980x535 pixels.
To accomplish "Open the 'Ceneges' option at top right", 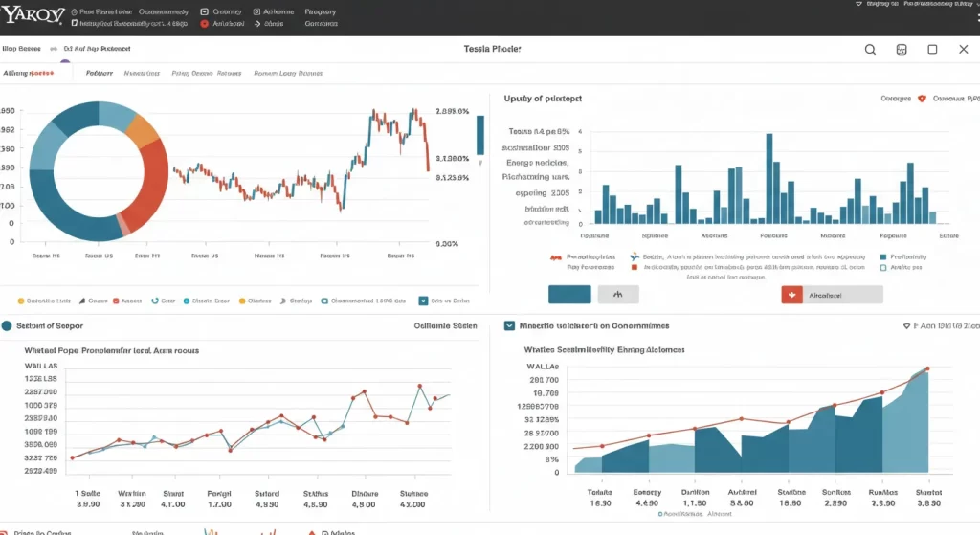I will pos(896,99).
